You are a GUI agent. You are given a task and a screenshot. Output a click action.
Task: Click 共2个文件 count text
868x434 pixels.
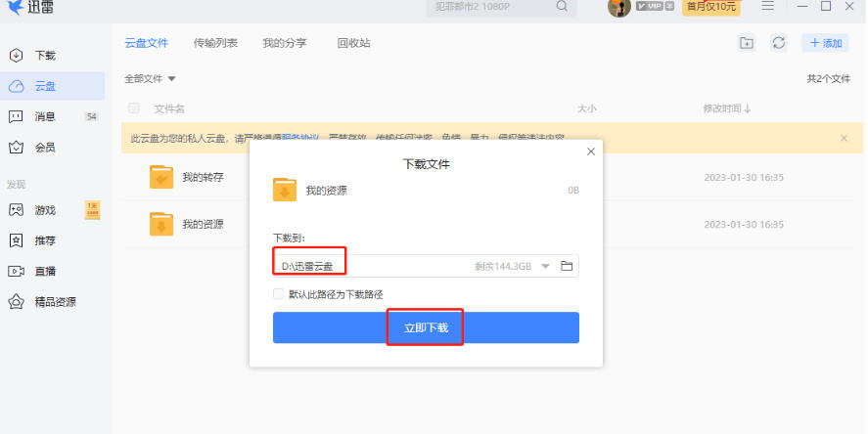pyautogui.click(x=828, y=78)
